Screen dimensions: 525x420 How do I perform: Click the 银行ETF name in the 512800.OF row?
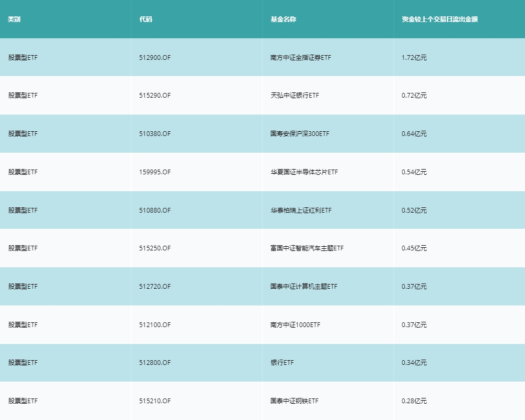(x=282, y=363)
